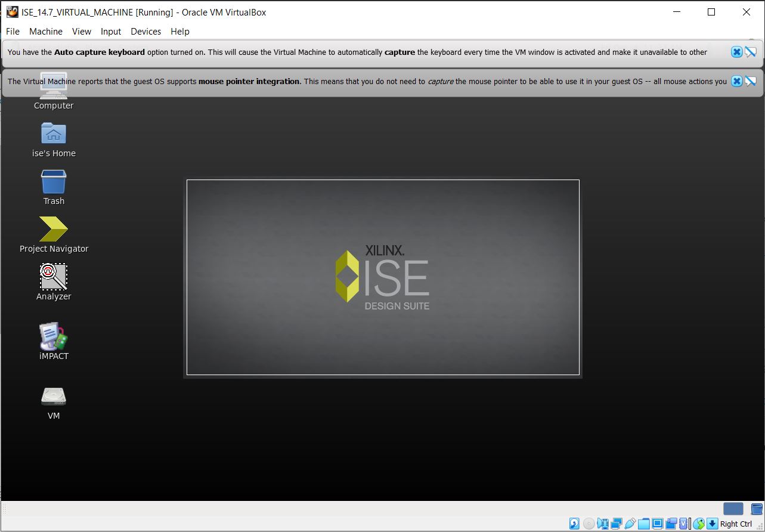Viewport: 765px width, 532px height.
Task: Minimize the VirtualBox window
Action: 676,12
